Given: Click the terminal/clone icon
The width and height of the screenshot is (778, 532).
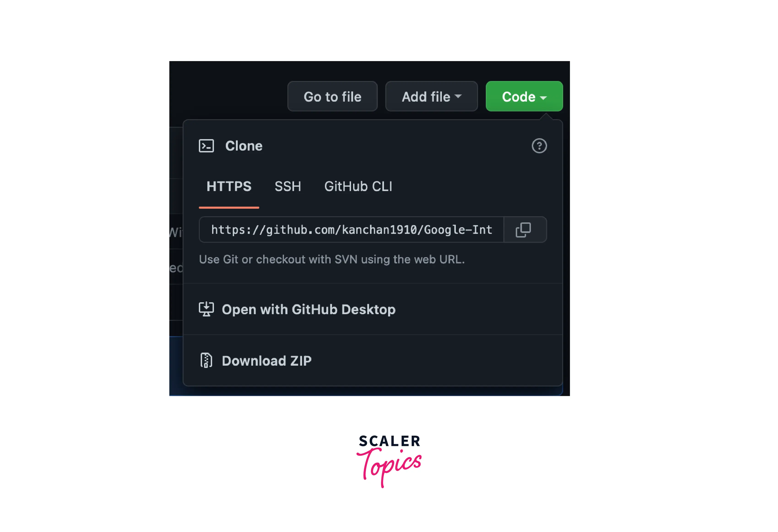Looking at the screenshot, I should point(207,146).
